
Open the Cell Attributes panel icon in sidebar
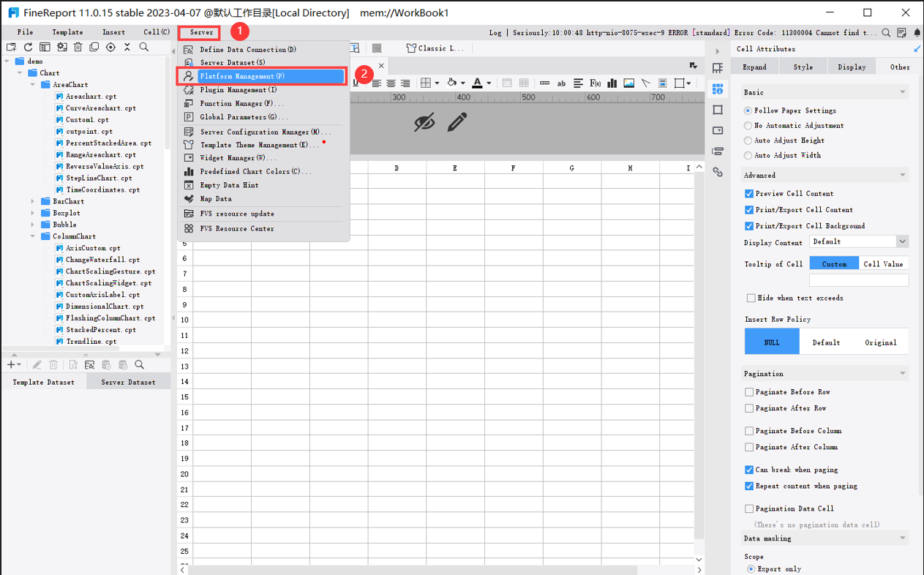(x=718, y=88)
